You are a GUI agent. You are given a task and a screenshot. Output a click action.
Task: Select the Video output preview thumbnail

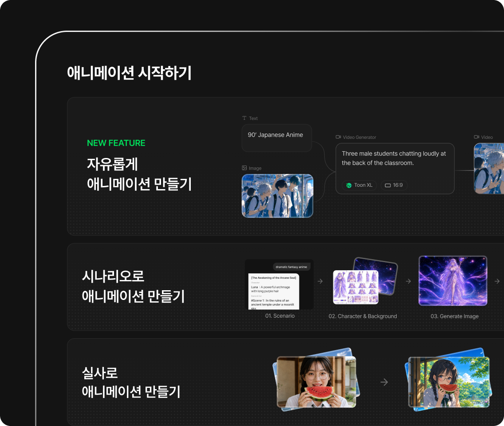click(489, 169)
